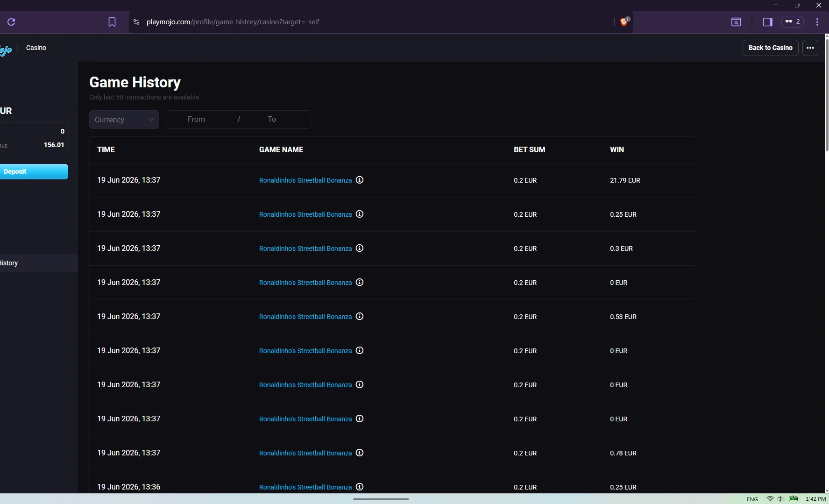Image resolution: width=829 pixels, height=504 pixels.
Task: Click the 0.3 EUR win value
Action: (621, 248)
